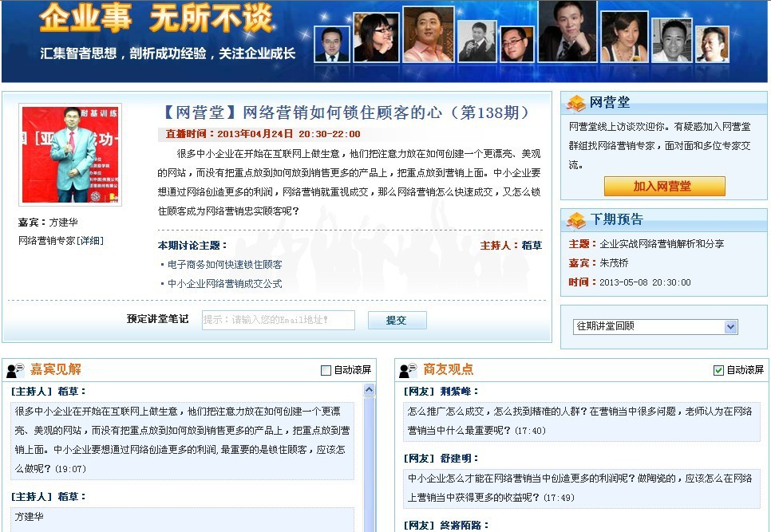This screenshot has height=532, width=771.
Task: Open topic 电子商务如何快速锁住顾客
Action: pyautogui.click(x=224, y=265)
